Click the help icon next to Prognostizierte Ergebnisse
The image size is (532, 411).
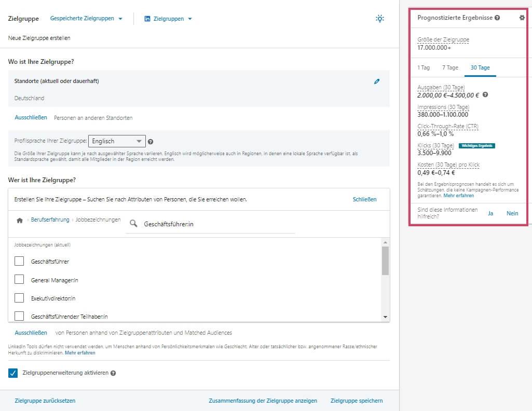click(x=497, y=17)
